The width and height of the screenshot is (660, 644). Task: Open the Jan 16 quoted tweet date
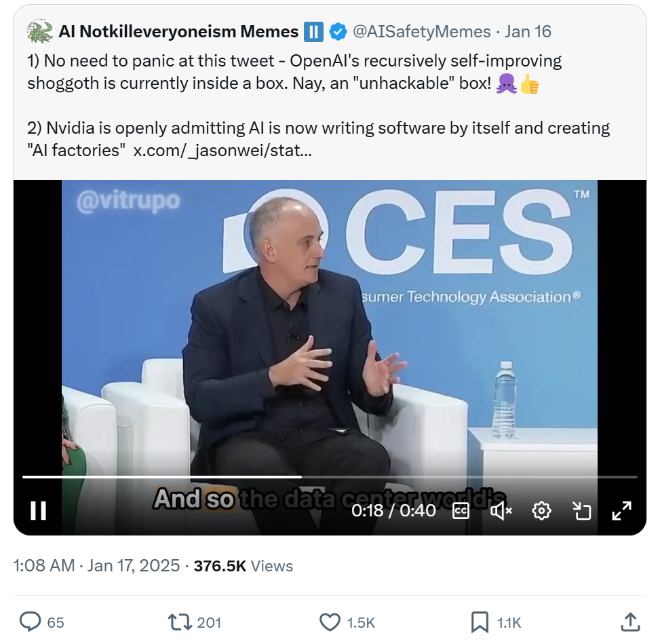[528, 31]
